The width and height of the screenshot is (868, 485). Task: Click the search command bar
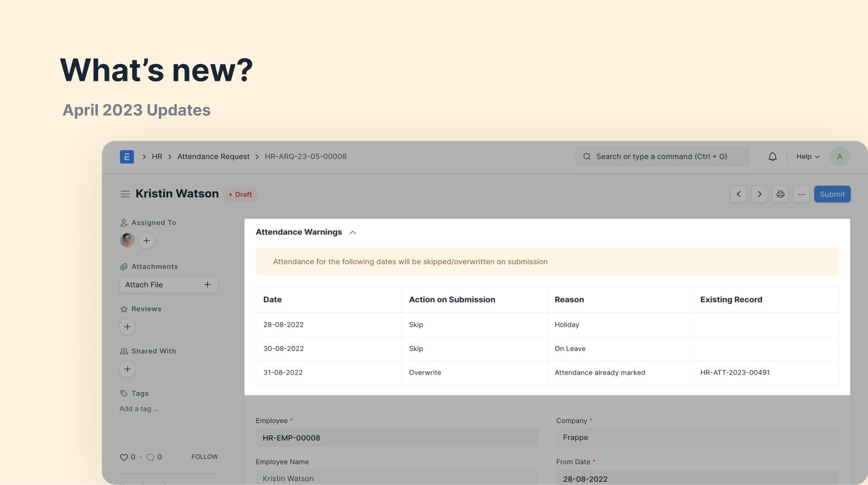point(661,156)
